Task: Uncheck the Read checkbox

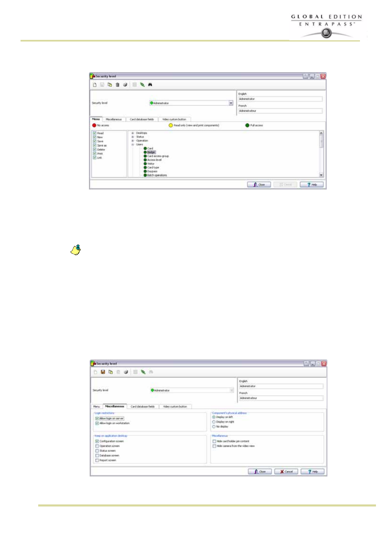Action: [95, 133]
